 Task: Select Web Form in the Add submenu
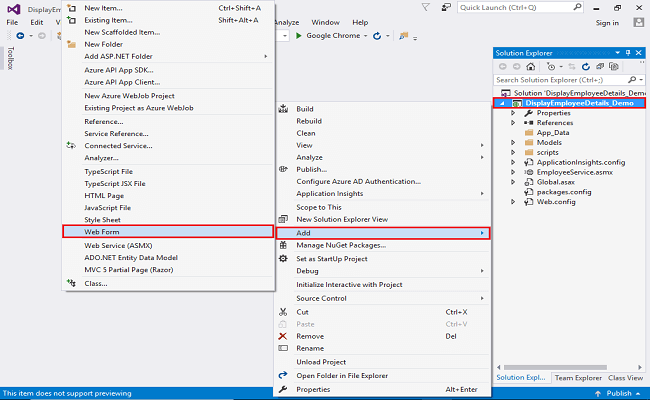(168, 232)
